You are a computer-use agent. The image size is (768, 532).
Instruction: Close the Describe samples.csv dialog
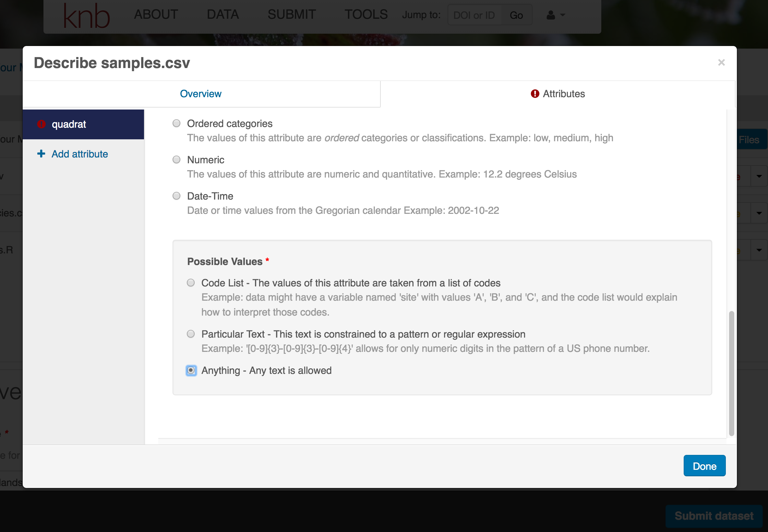click(721, 62)
